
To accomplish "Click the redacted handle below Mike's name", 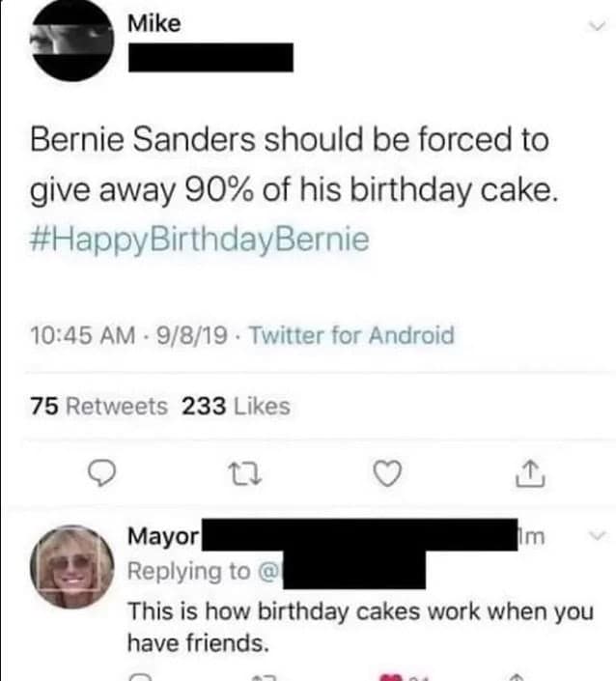I will point(210,57).
